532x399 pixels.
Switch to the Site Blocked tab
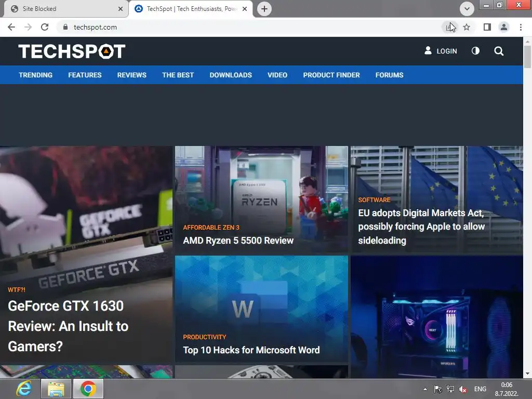[x=66, y=9]
